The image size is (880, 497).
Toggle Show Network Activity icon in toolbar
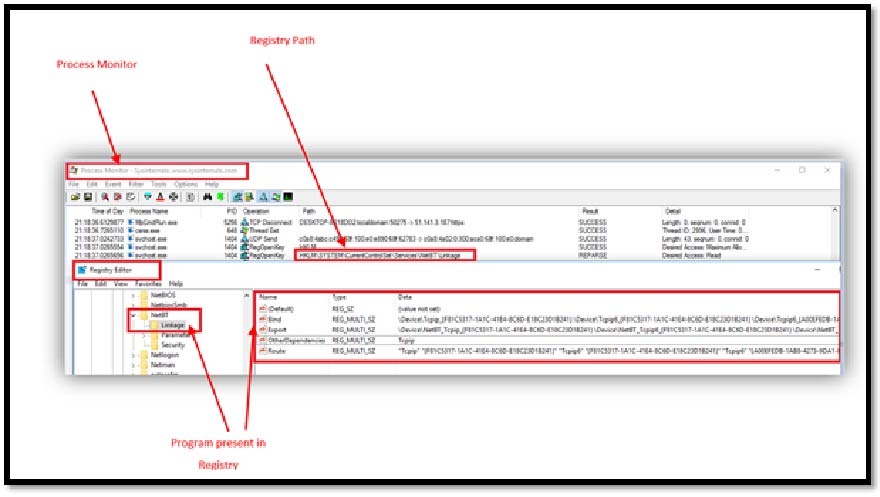[263, 197]
